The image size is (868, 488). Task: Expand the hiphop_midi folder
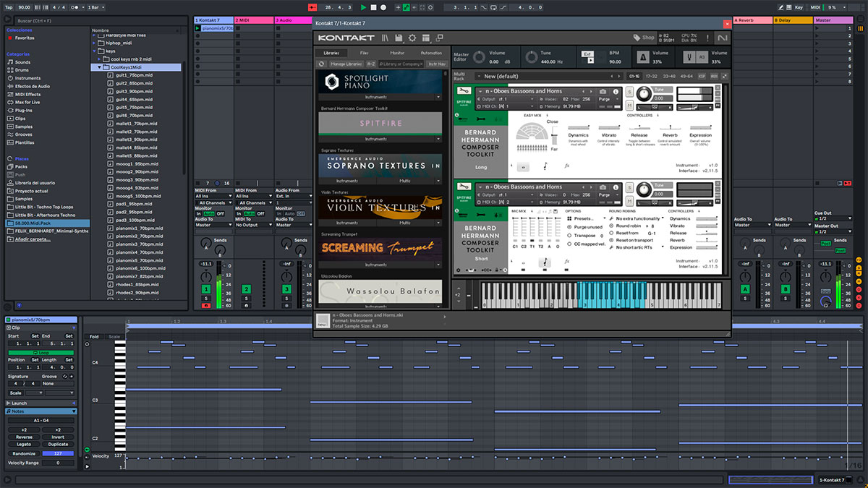pyautogui.click(x=95, y=43)
